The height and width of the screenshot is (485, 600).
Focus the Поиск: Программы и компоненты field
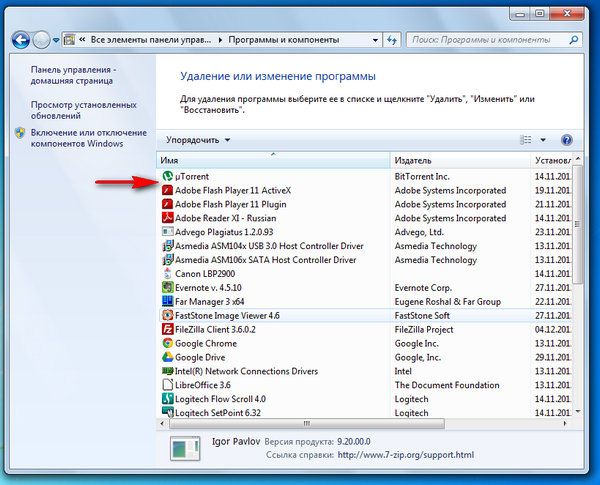[489, 40]
